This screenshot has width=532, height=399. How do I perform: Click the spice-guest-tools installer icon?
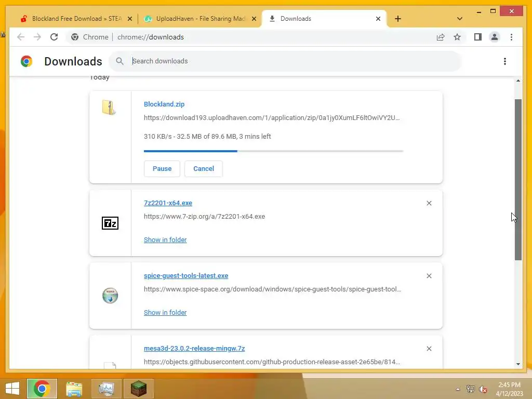[x=110, y=296]
